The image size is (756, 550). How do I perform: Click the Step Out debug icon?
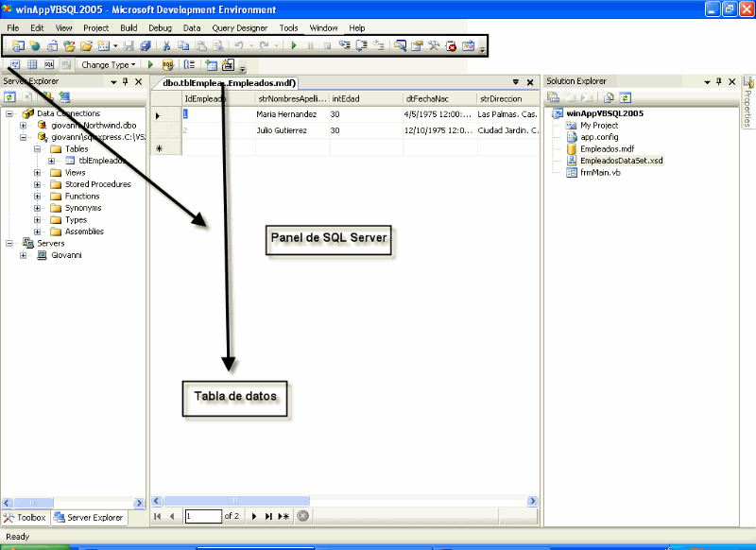coord(379,45)
